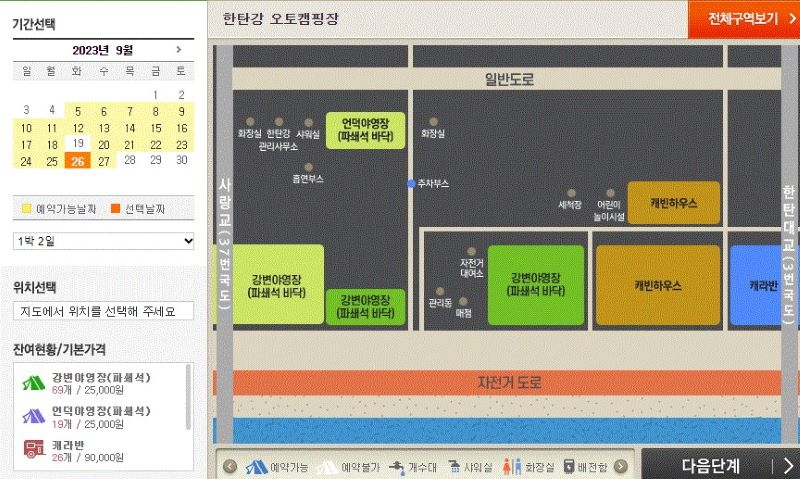
Task: Select September 16 on the calendar
Action: (x=182, y=128)
